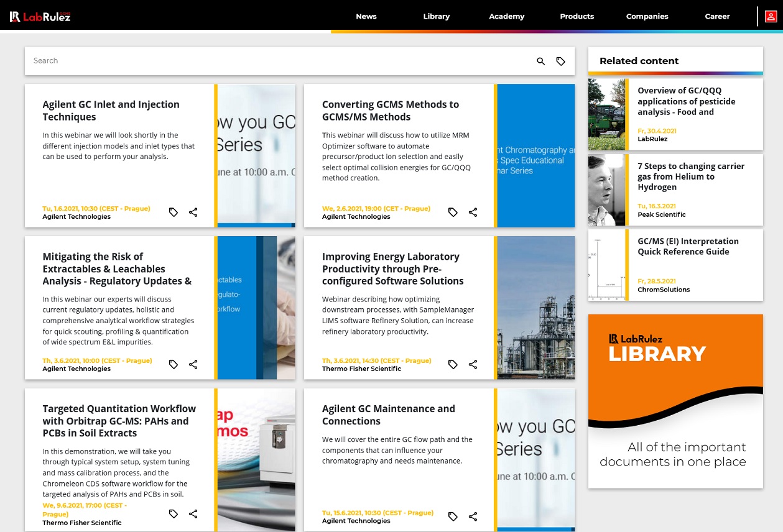Share the Agilent GC Maintenance webinar
Image resolution: width=783 pixels, height=532 pixels.
click(473, 516)
